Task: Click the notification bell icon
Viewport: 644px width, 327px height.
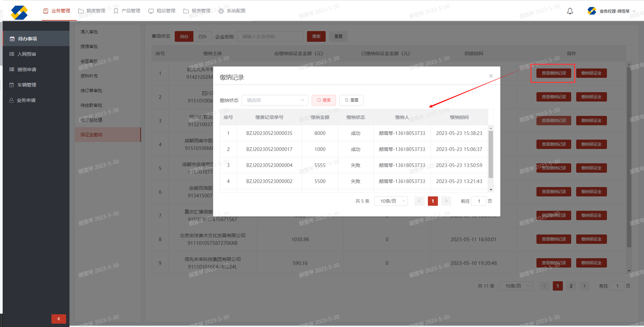Action: [570, 11]
